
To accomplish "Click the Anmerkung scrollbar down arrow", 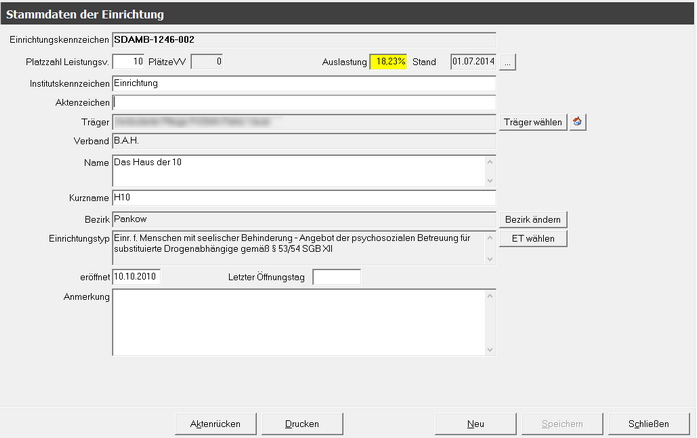I will click(x=490, y=350).
